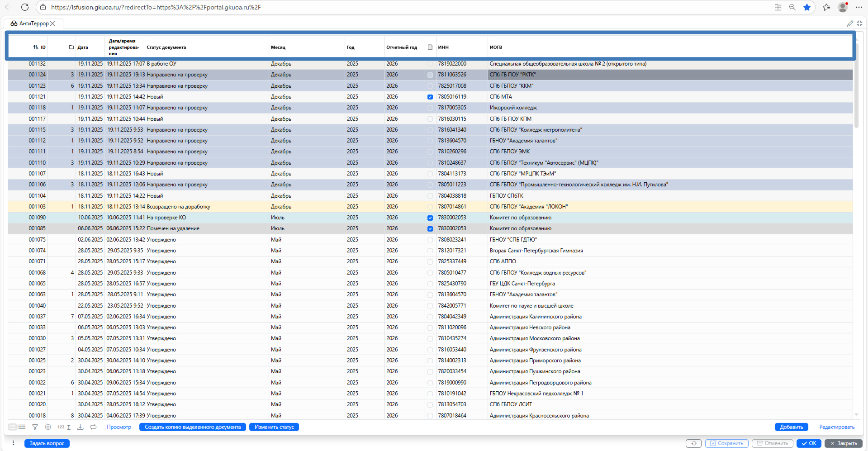
Task: Toggle checkbox for row 001090
Action: 430,218
